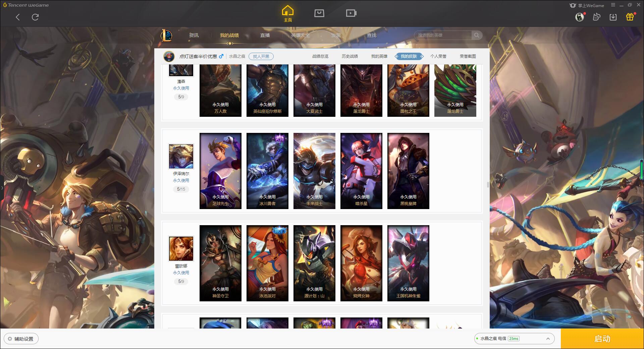Click the 辅助设置 settings button
This screenshot has width=644, height=349.
click(21, 339)
